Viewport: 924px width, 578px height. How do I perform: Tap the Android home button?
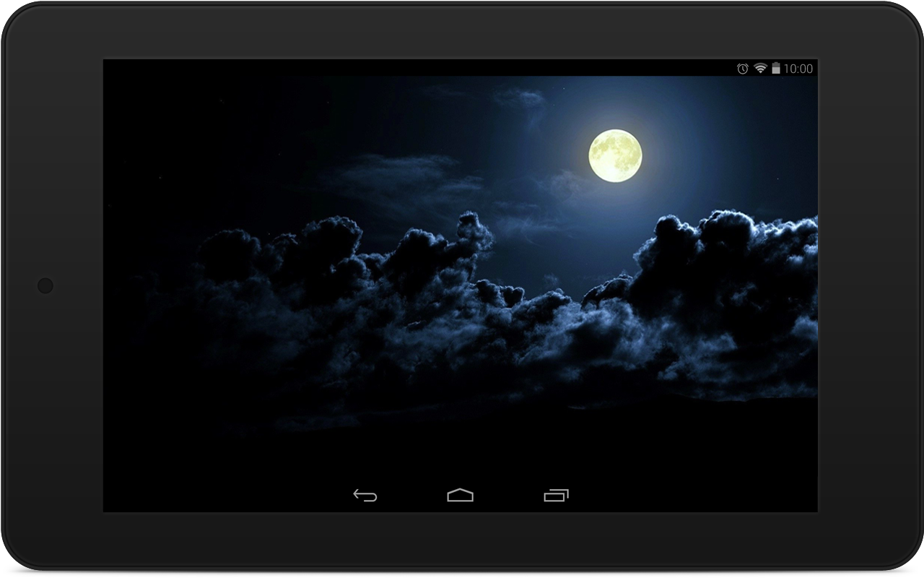461,495
